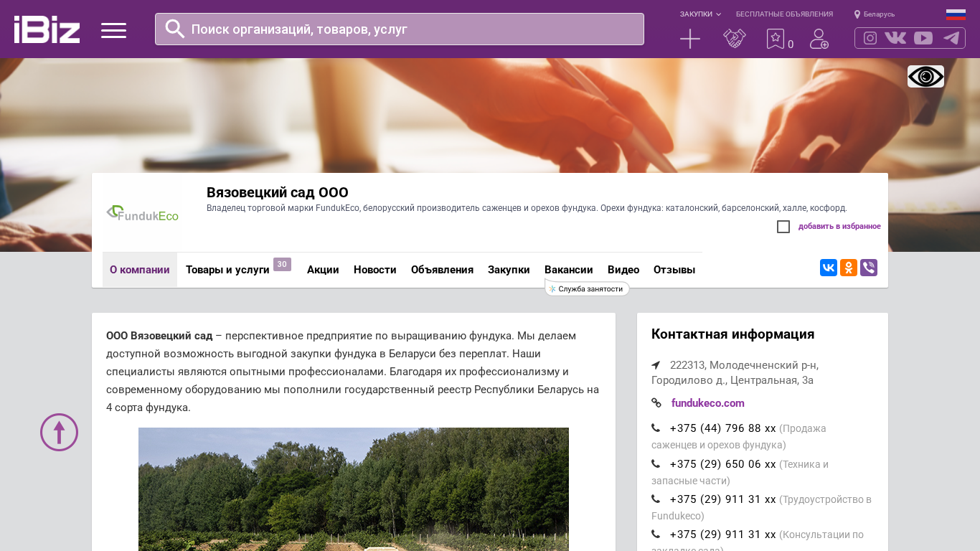Open the Акции tab
This screenshot has height=551, width=980.
point(323,270)
